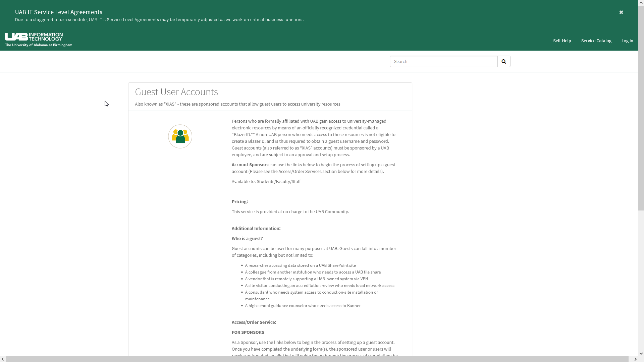
Task: Focus the Search input field
Action: tap(443, 61)
